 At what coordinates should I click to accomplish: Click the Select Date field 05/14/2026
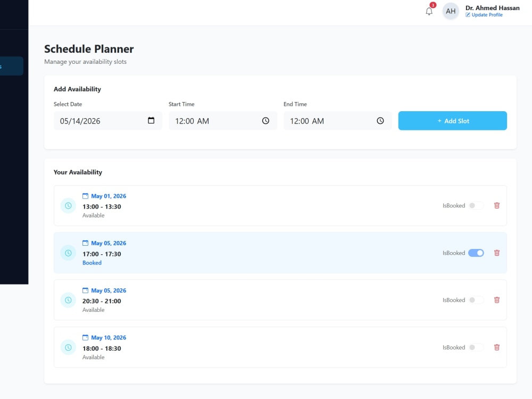[108, 121]
